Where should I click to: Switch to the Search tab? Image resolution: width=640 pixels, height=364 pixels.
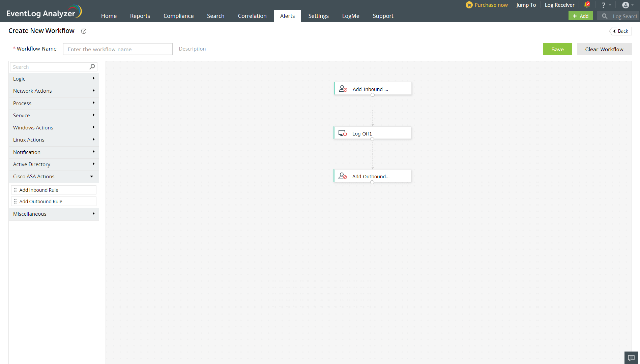pos(216,16)
